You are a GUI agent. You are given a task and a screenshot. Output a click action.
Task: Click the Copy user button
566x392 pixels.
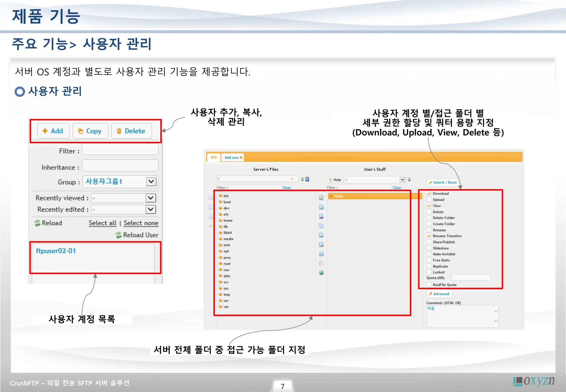coord(90,131)
